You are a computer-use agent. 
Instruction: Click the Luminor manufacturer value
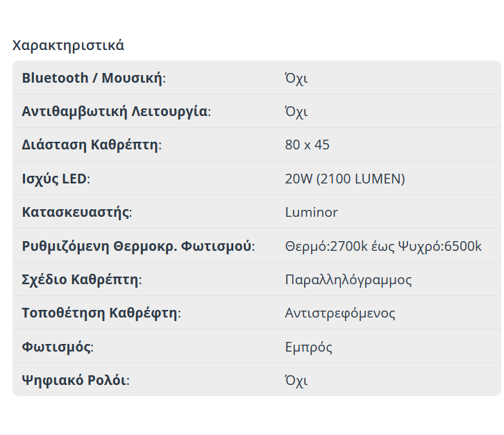pyautogui.click(x=311, y=212)
